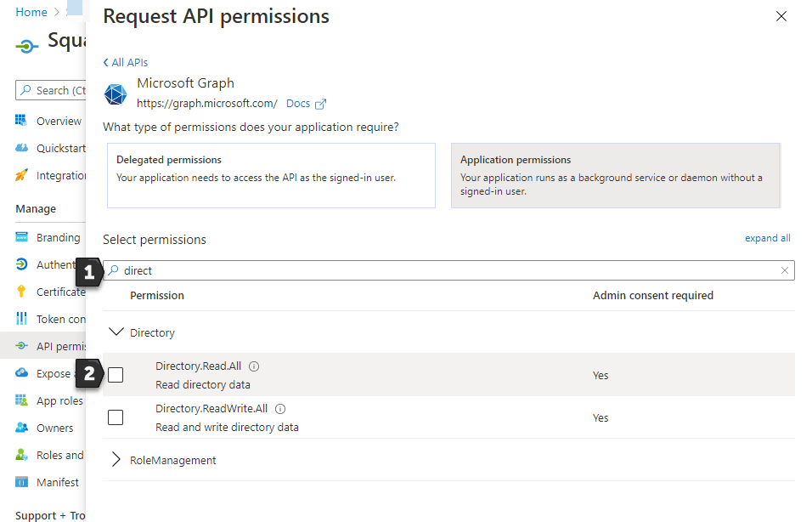Open the Overview sidebar icon
The image size is (812, 522).
tap(20, 120)
